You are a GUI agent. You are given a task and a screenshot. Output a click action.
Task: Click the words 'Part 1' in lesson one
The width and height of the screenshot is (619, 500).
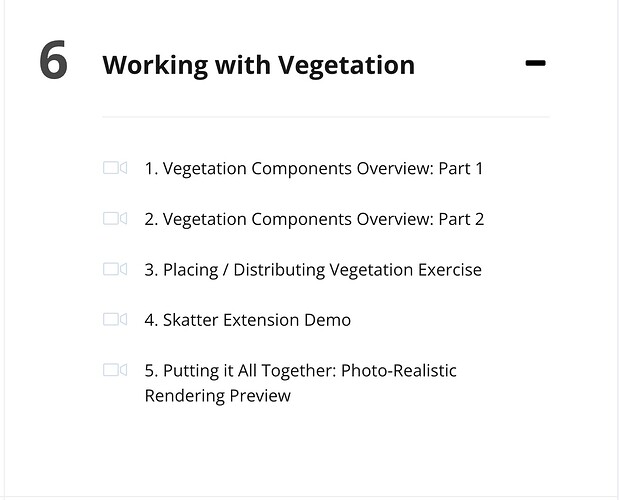[x=461, y=169]
